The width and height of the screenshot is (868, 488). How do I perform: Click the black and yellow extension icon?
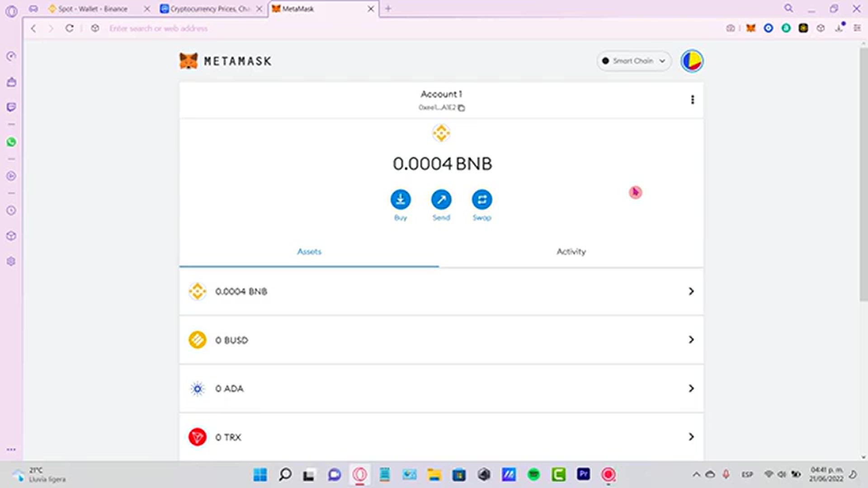803,28
